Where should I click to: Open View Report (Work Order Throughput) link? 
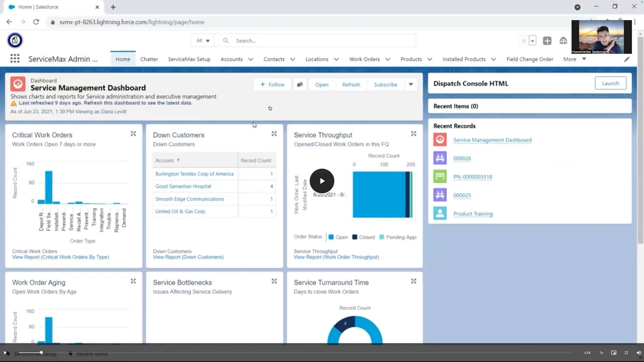(336, 257)
